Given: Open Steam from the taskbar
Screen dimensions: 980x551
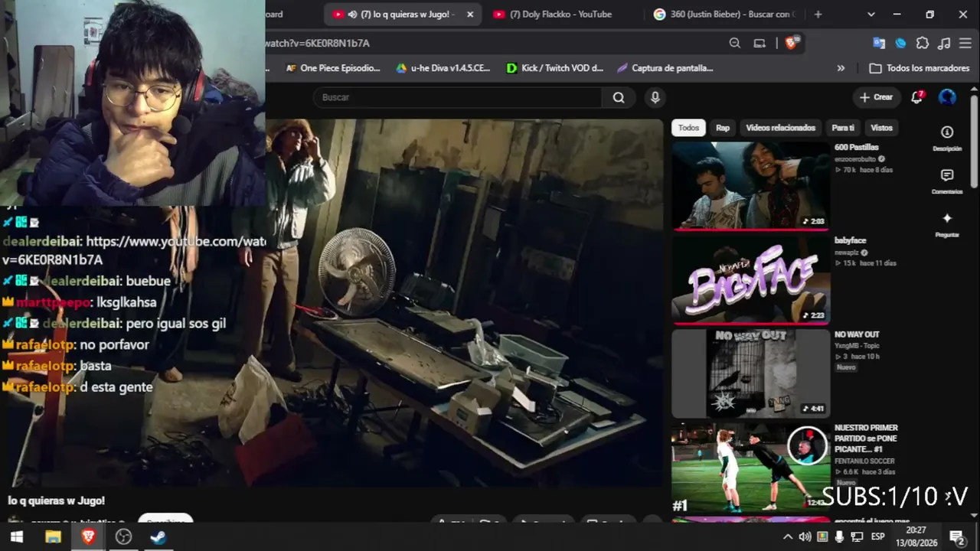Looking at the screenshot, I should pyautogui.click(x=158, y=536).
